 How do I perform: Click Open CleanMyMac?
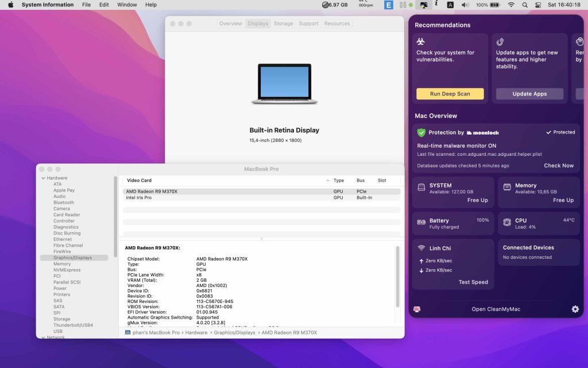[496, 309]
